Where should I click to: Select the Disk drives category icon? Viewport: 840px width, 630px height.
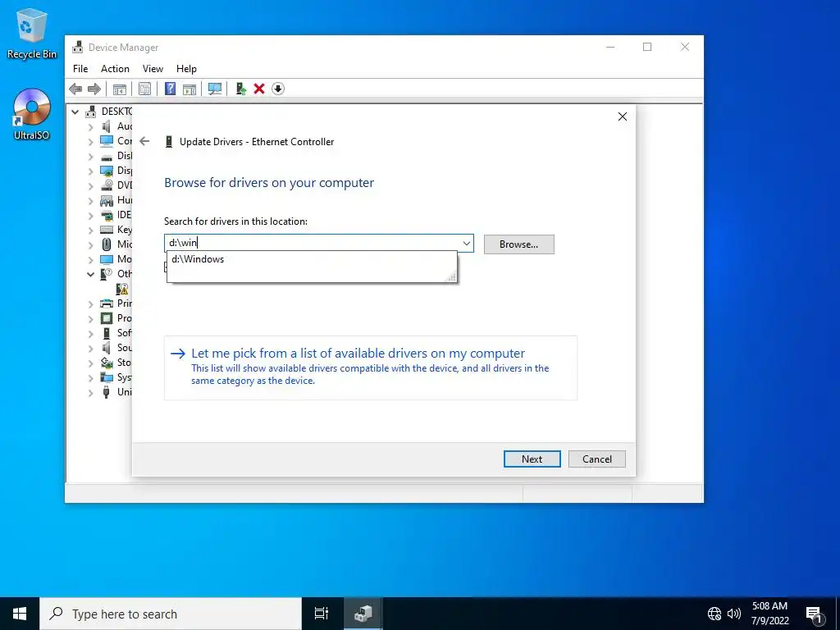click(107, 157)
